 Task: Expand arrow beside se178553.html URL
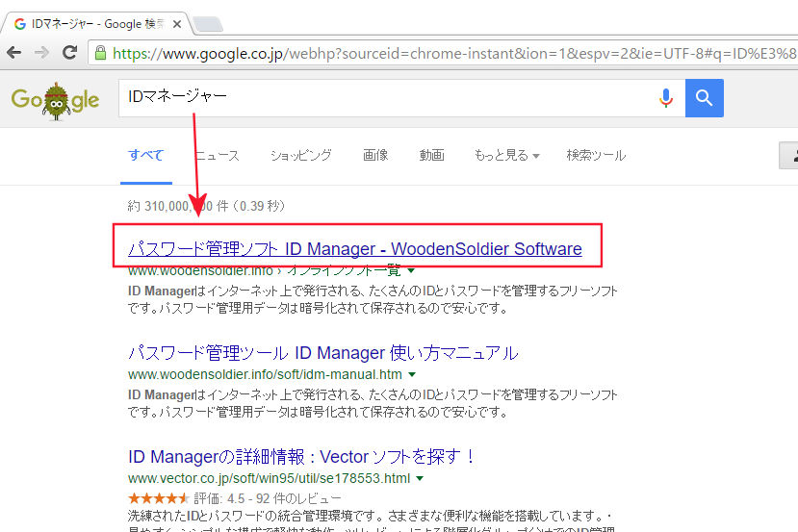(420, 478)
